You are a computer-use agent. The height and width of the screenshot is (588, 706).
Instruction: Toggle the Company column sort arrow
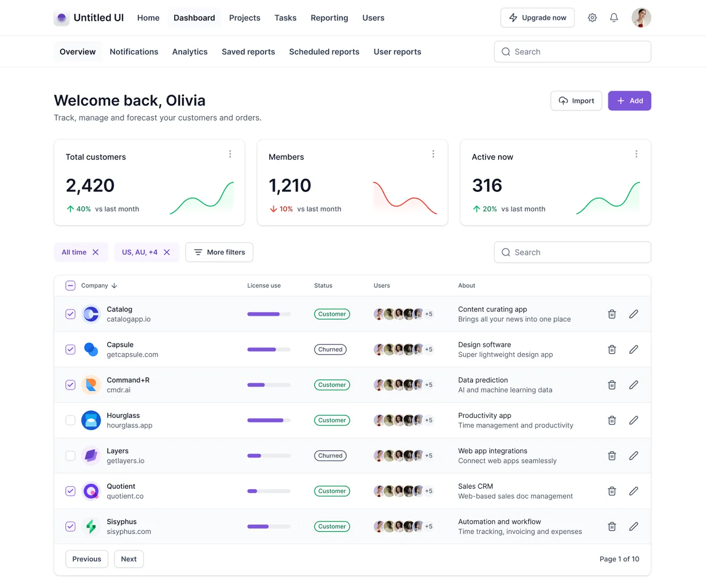coord(114,285)
